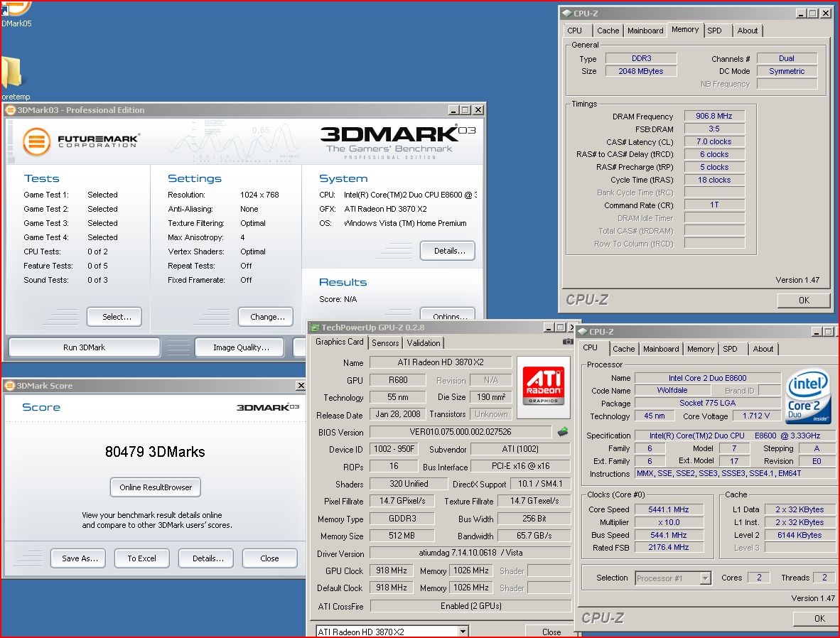The width and height of the screenshot is (840, 638).
Task: Click the Core Voltage value 1.712 V
Action: point(756,416)
